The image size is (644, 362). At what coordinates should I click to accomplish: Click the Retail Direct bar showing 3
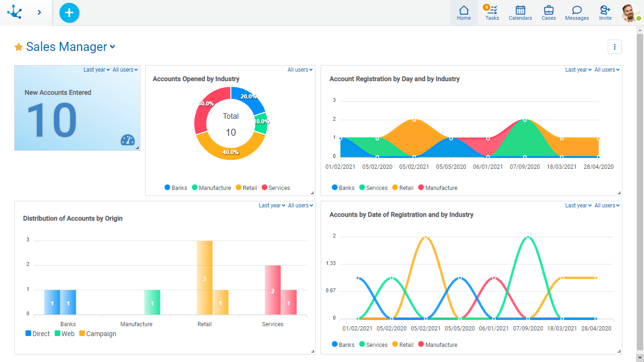point(204,277)
